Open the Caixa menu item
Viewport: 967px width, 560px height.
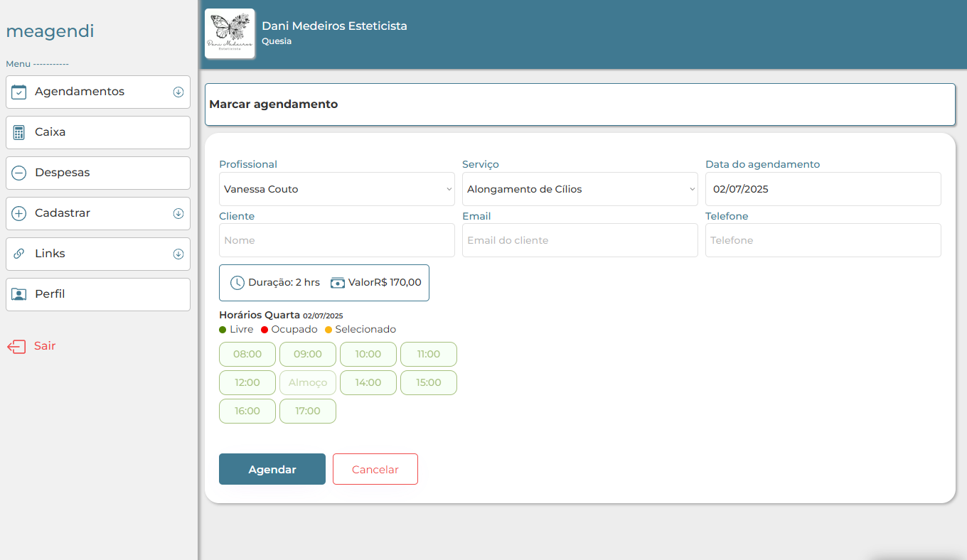(98, 132)
